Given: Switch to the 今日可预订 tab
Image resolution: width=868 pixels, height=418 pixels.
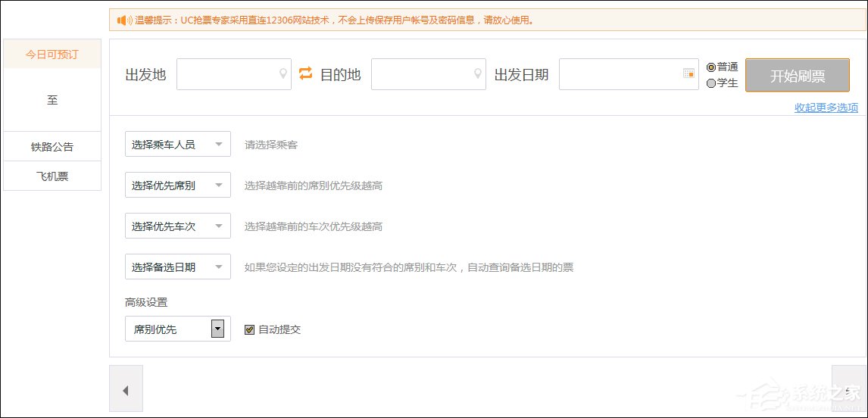Looking at the screenshot, I should click(52, 55).
